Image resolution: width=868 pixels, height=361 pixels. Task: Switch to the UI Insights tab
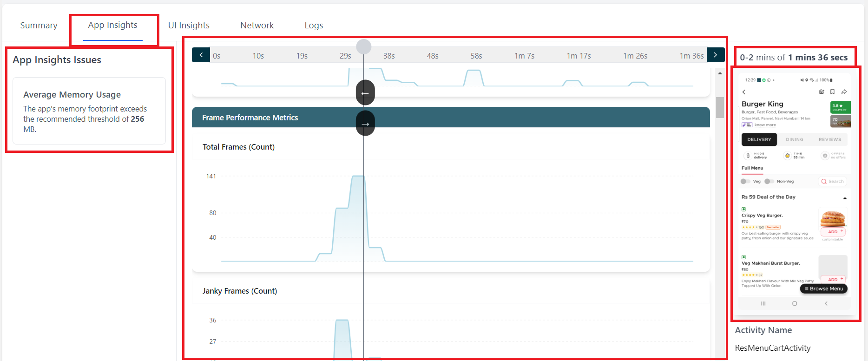coord(189,26)
